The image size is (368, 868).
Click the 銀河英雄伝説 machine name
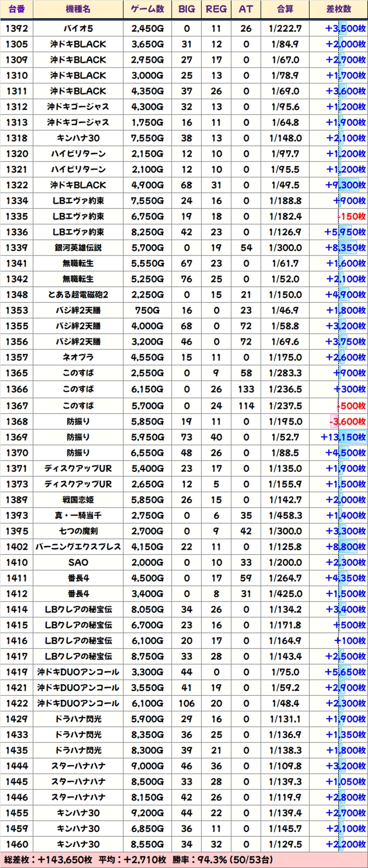pyautogui.click(x=78, y=248)
